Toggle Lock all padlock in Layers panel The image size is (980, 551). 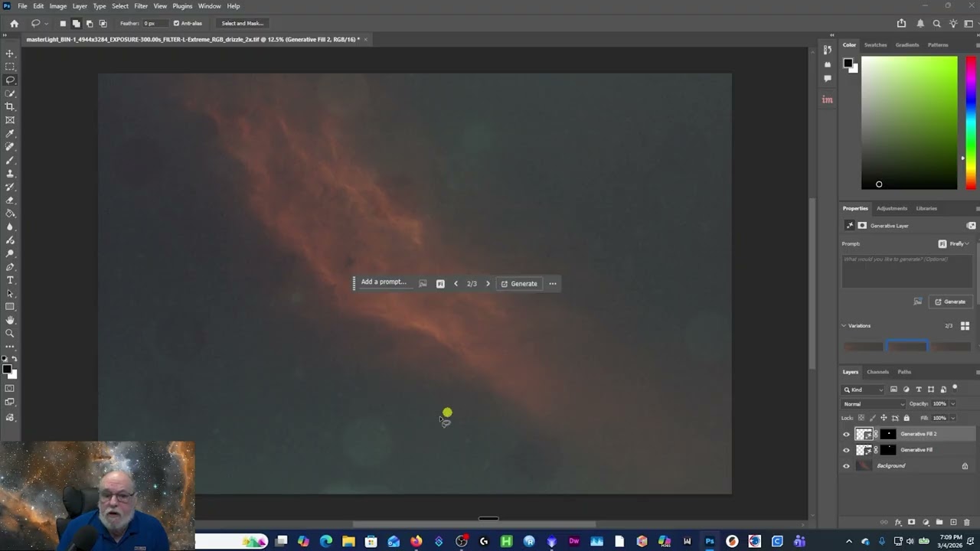906,418
